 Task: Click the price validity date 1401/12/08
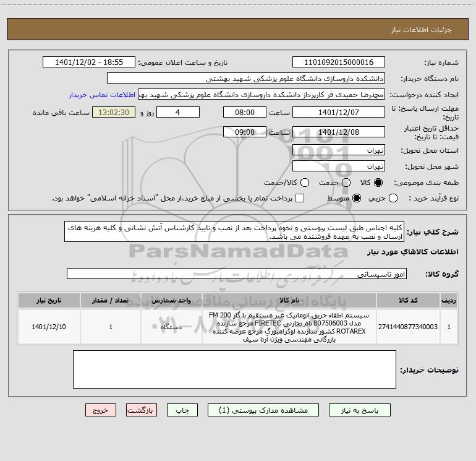click(339, 132)
